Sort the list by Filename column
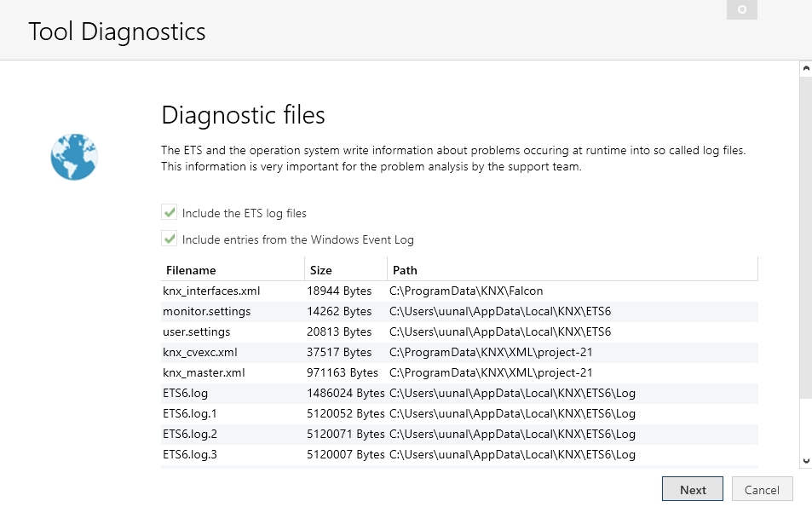The width and height of the screenshot is (812, 507). [x=233, y=270]
